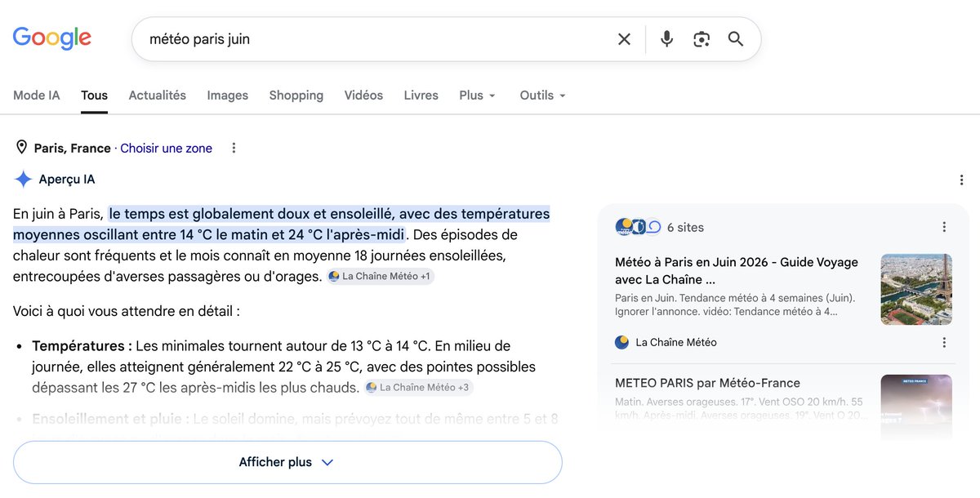Click the 'Choisir une zone' link
This screenshot has width=980, height=498.
[166, 149]
